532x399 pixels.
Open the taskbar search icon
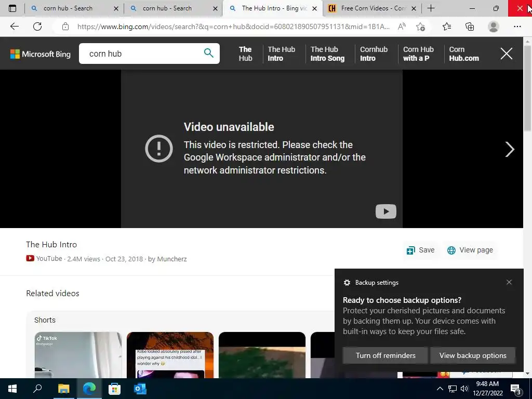[x=37, y=389]
